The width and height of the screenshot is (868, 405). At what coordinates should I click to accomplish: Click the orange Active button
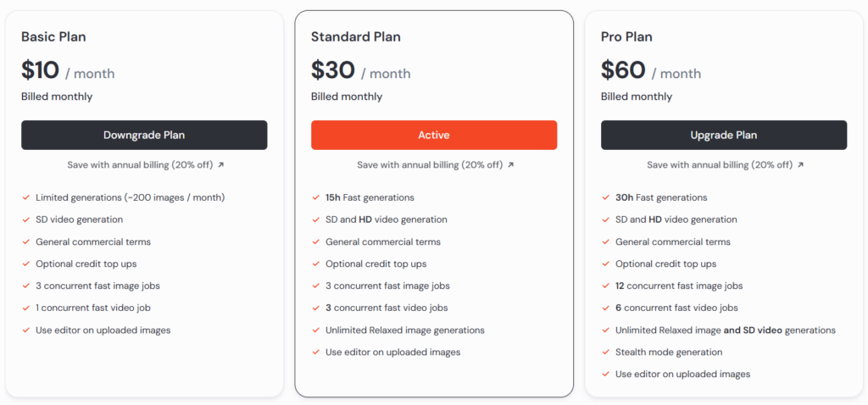click(434, 135)
